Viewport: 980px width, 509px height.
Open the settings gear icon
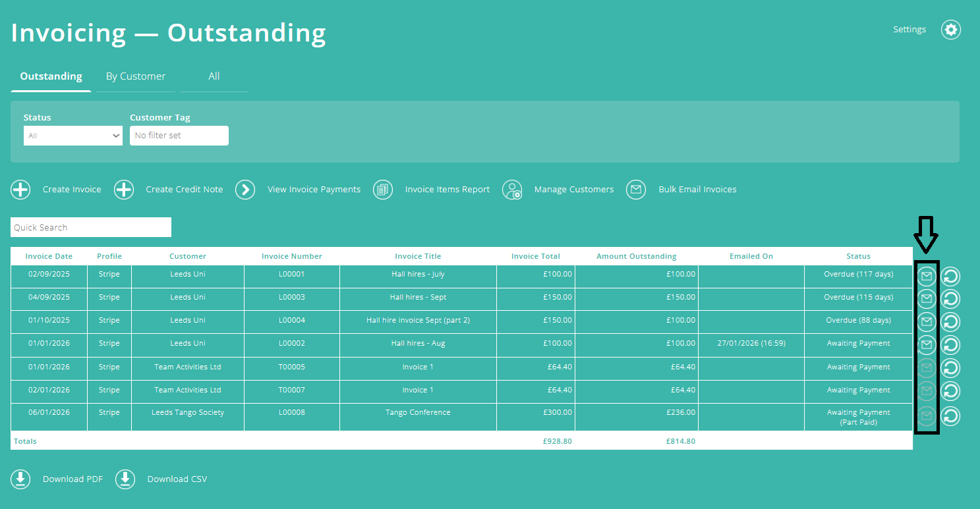coord(950,30)
